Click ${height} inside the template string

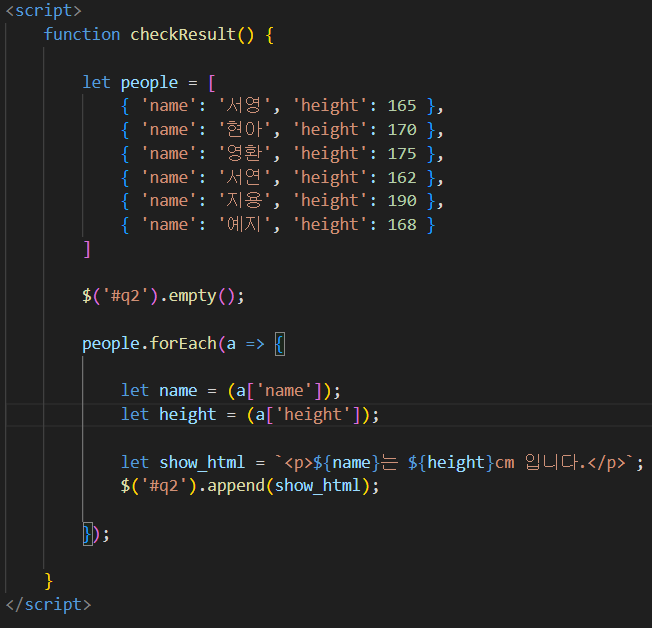pos(451,462)
